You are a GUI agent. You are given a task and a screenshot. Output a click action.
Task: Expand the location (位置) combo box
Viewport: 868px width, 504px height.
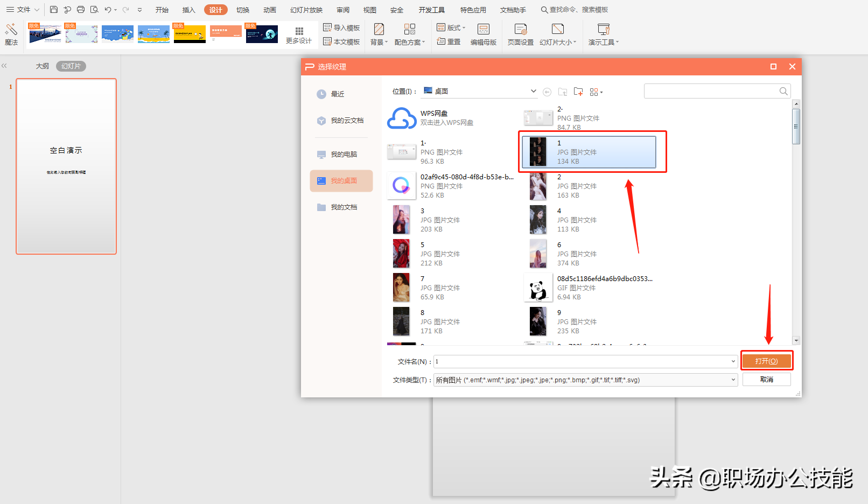(x=533, y=91)
